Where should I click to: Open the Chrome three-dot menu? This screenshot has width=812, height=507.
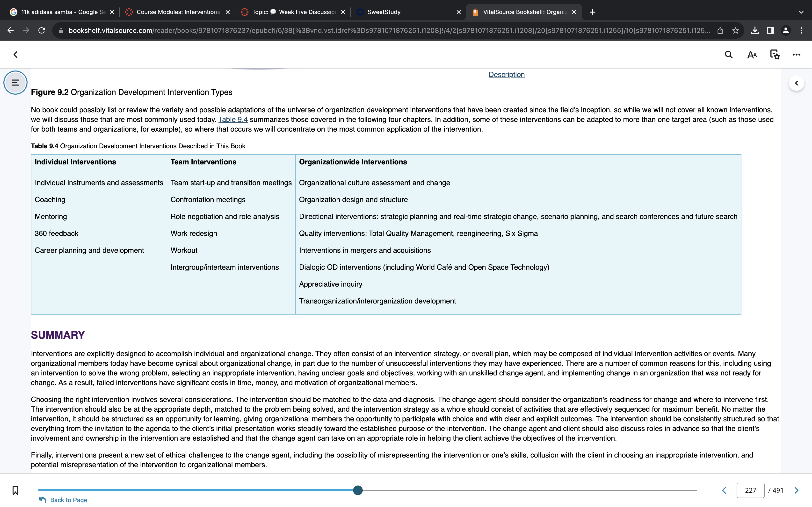click(801, 30)
